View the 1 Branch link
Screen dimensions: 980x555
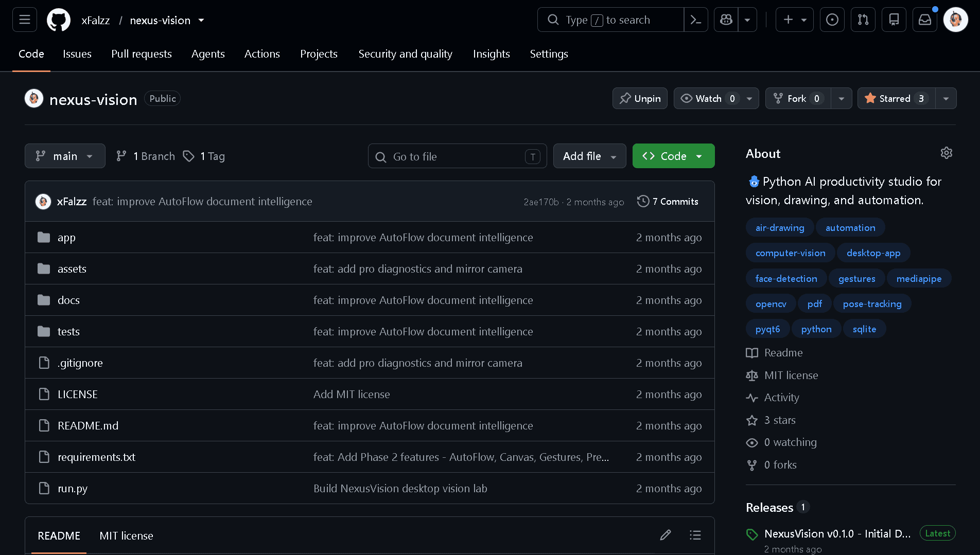[146, 156]
